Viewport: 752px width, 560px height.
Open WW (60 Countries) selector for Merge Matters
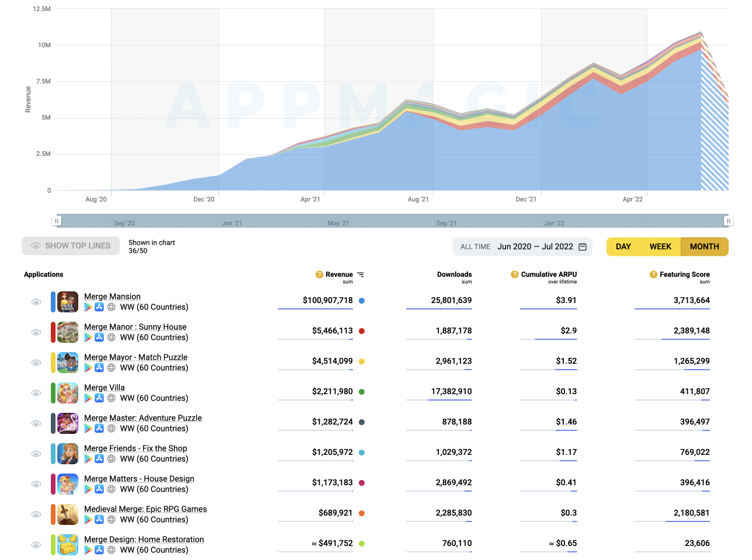pos(154,489)
